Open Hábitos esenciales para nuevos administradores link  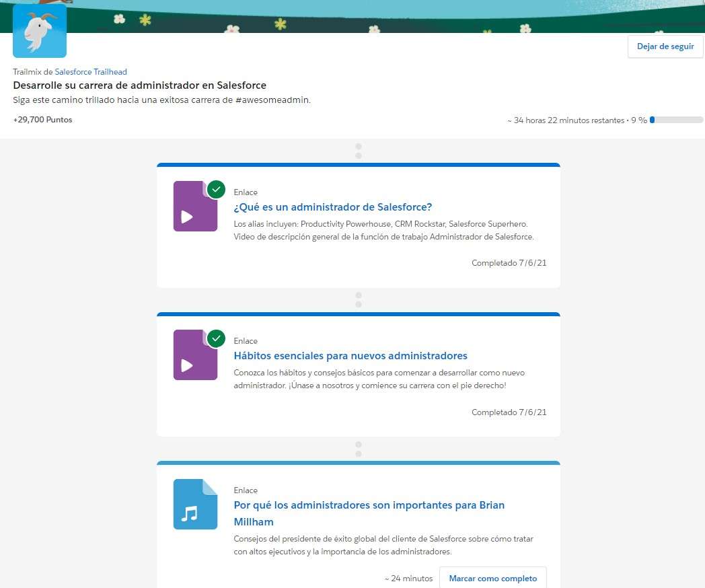click(x=350, y=356)
